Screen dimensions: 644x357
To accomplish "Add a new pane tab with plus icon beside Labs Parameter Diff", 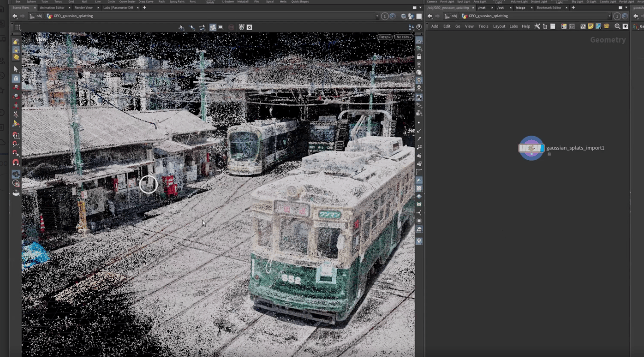I will pyautogui.click(x=144, y=8).
